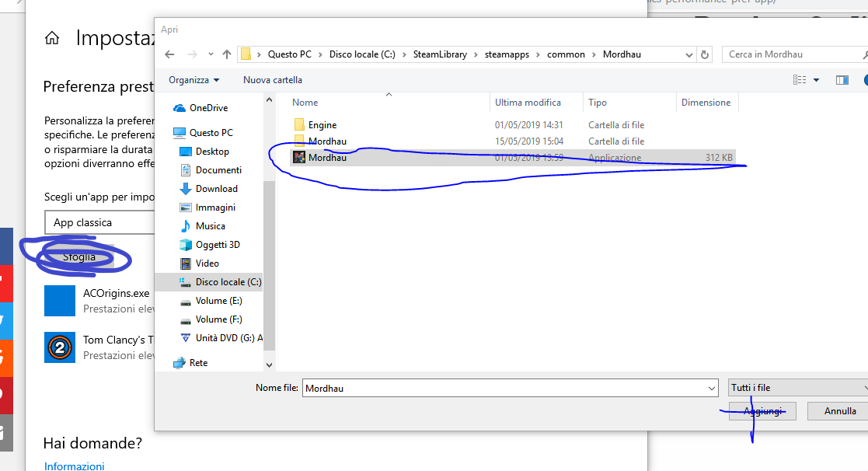Click Disco locale (C:) breadcrumb
The height and width of the screenshot is (471, 868).
(x=362, y=54)
